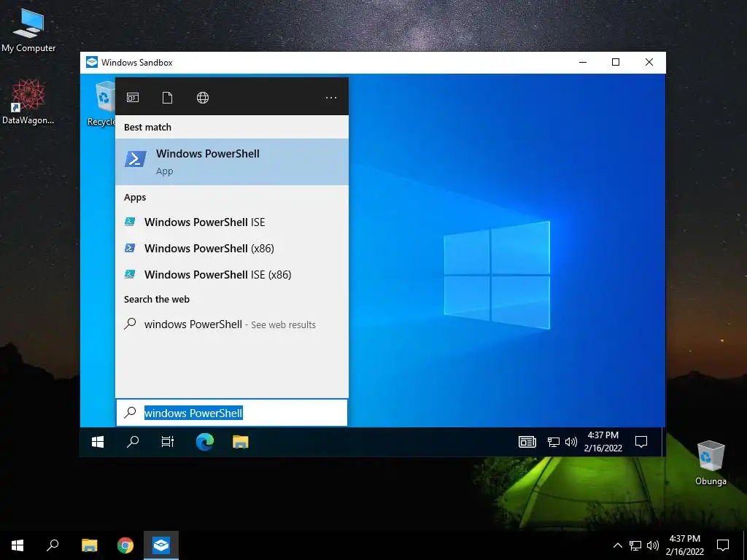Open the Sandbox Start menu button

(98, 442)
